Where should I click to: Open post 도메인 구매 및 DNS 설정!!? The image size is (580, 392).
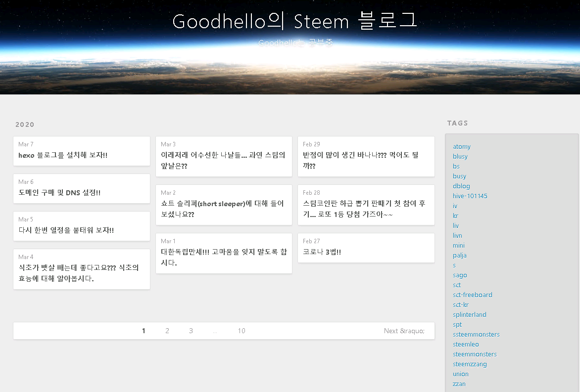pyautogui.click(x=59, y=193)
